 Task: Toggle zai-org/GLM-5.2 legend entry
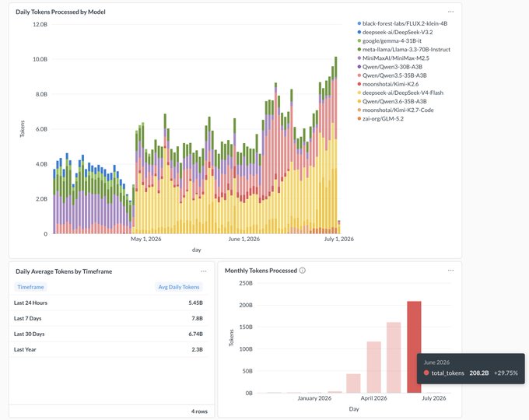coord(380,119)
